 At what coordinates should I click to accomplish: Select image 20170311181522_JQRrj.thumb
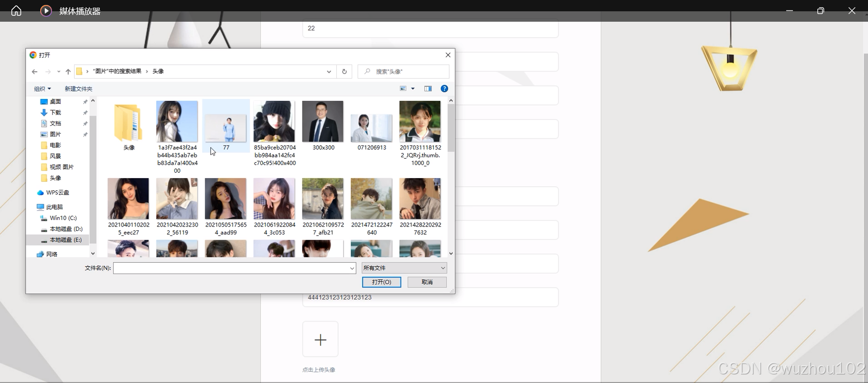point(420,134)
